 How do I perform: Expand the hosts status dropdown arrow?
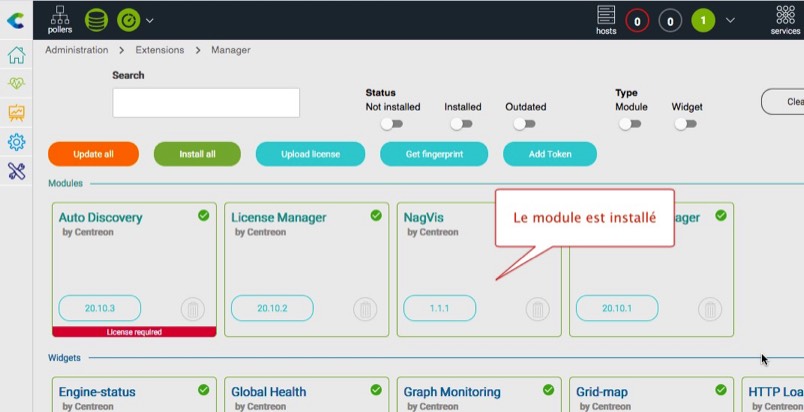[730, 20]
